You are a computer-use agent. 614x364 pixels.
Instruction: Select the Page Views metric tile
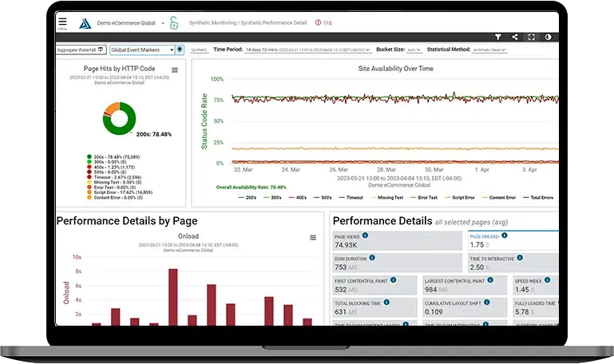(398, 241)
